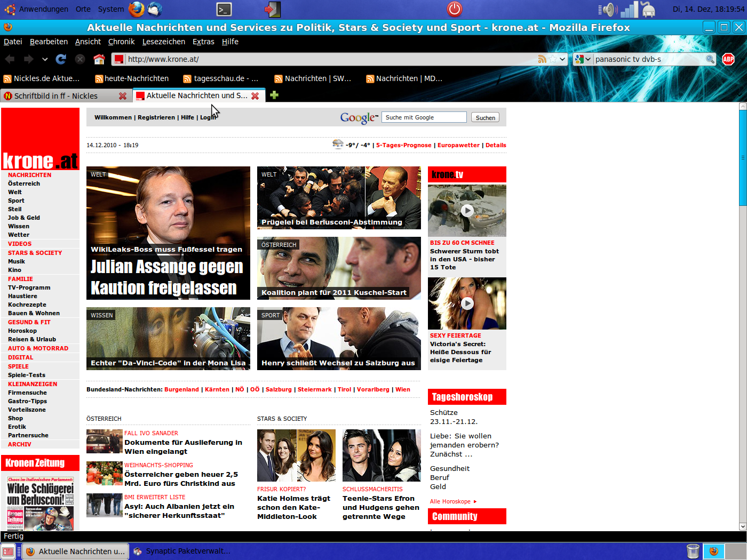Open the history navigation dropdown arrow
This screenshot has width=747, height=560.
point(45,59)
